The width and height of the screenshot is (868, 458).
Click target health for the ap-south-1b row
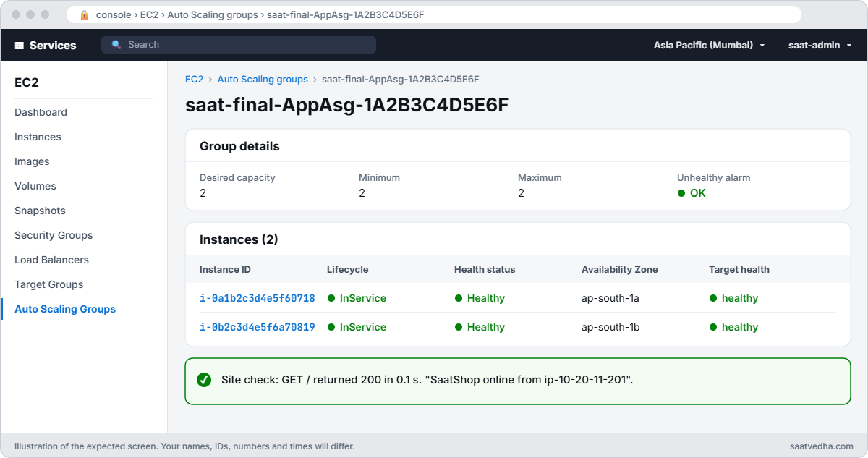pos(733,327)
